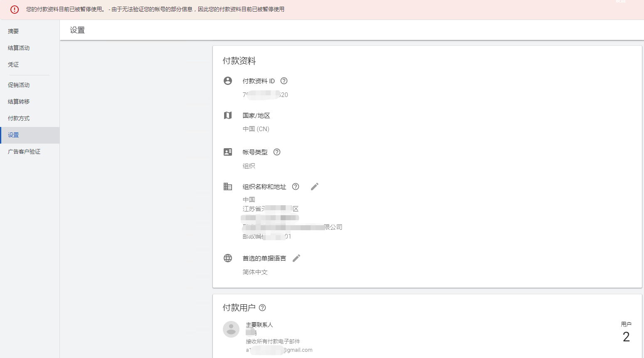The height and width of the screenshot is (358, 644).
Task: Edit 首选的单据语言 with pencil icon
Action: click(x=296, y=258)
